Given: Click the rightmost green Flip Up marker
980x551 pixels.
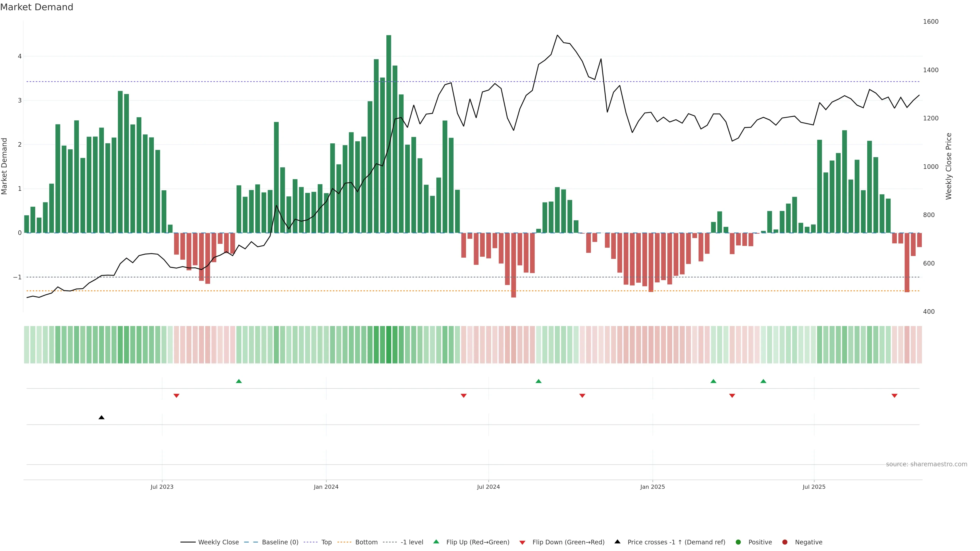Looking at the screenshot, I should coord(763,381).
